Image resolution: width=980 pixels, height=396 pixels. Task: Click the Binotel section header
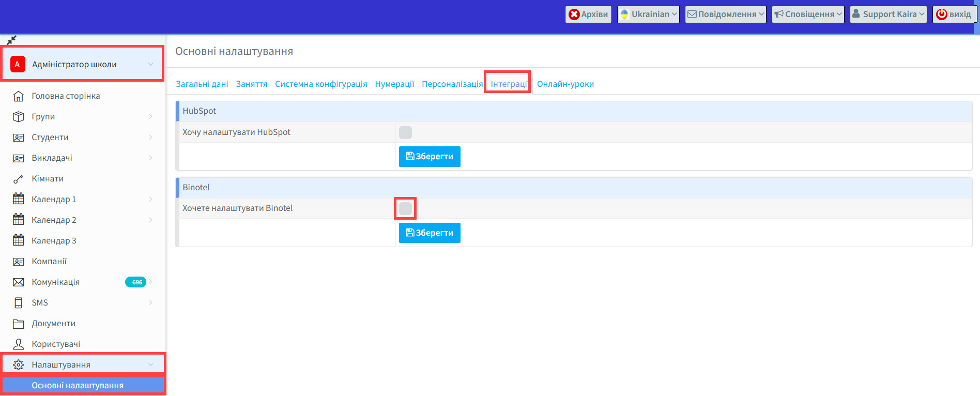pos(574,188)
